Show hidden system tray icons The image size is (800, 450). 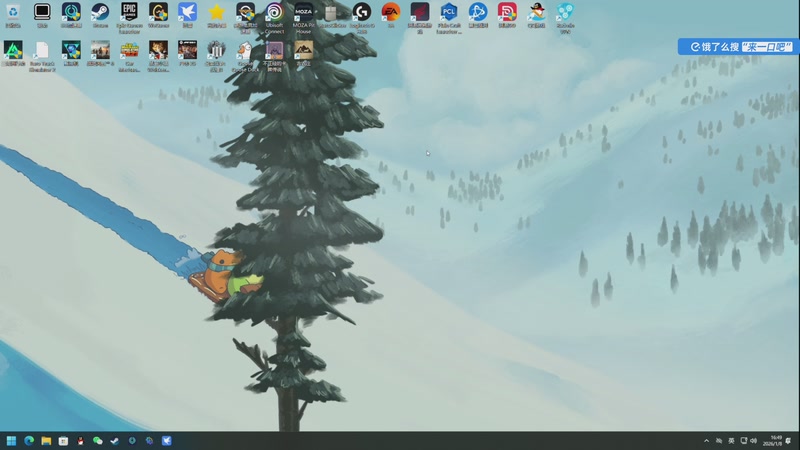point(707,441)
